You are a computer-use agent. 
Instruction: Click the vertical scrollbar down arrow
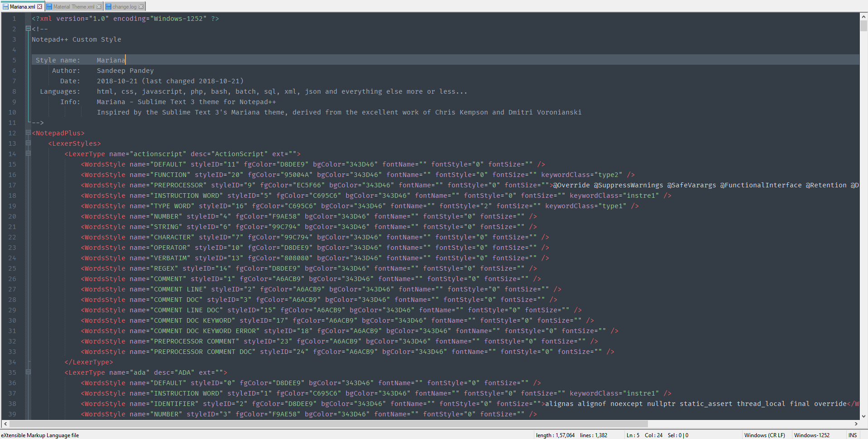(x=863, y=416)
